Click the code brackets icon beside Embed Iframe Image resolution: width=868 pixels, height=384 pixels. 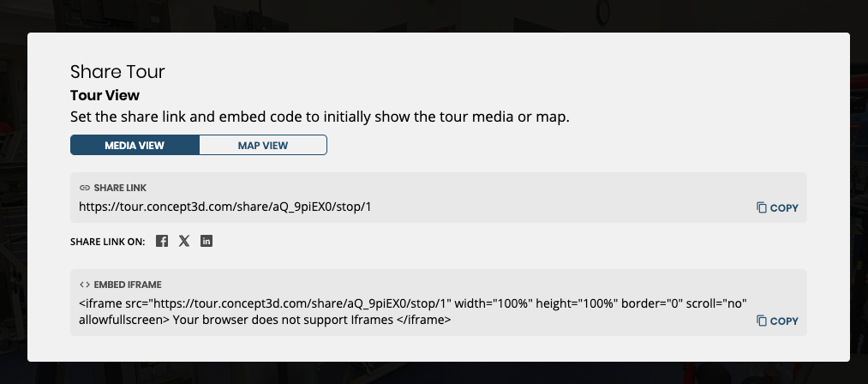click(x=85, y=285)
